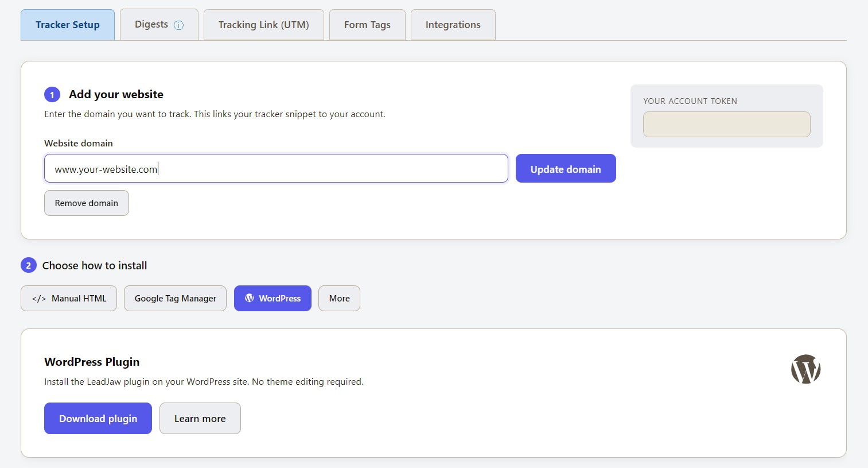This screenshot has width=868, height=468.
Task: Click the Update domain button
Action: point(566,168)
